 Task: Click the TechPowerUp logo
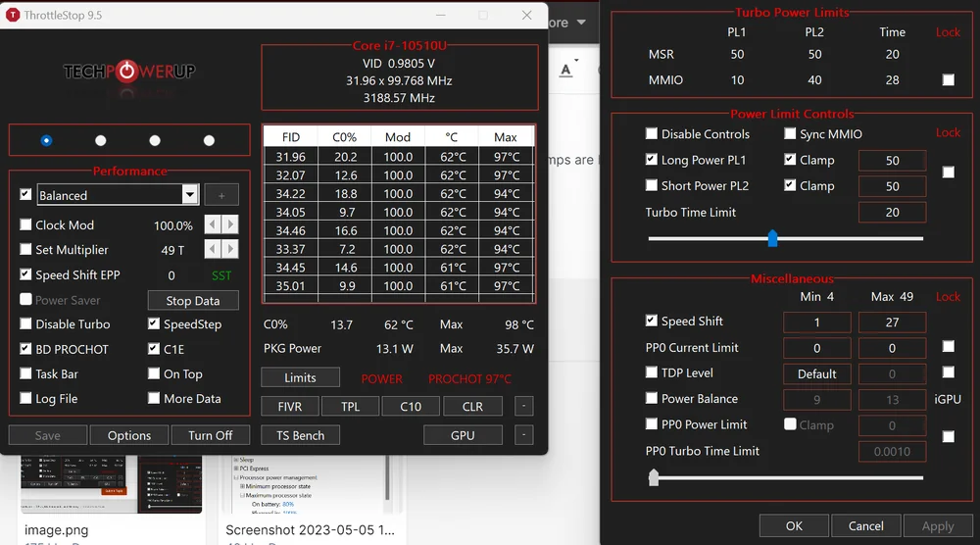coord(129,72)
